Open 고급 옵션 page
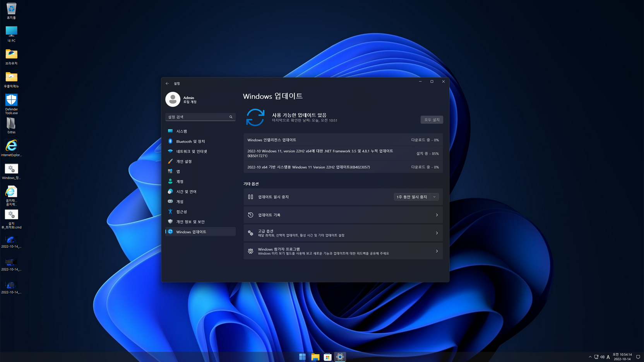 point(343,233)
